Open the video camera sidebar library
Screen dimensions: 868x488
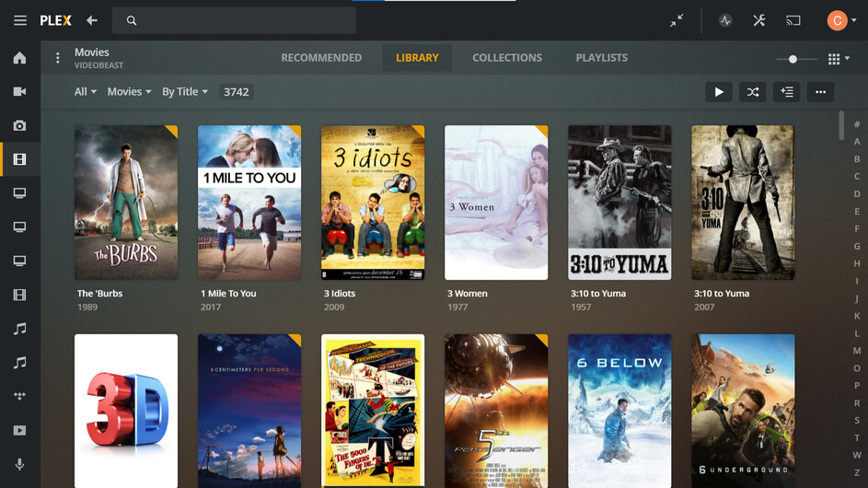point(20,91)
